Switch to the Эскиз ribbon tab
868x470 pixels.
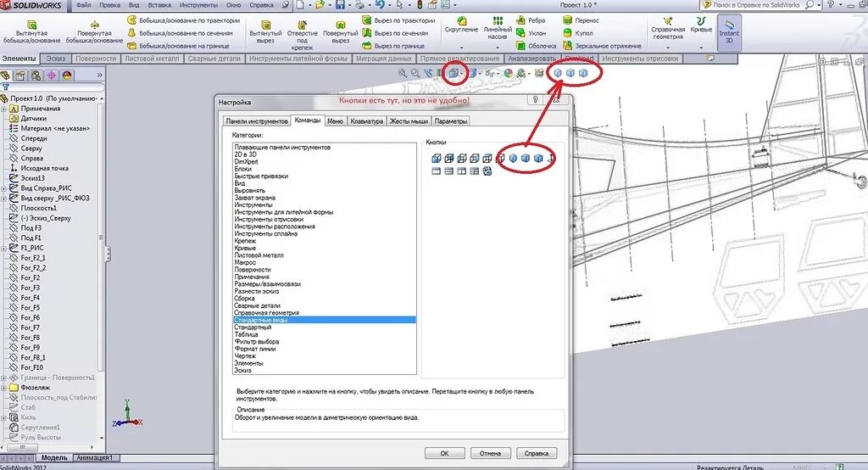click(x=55, y=59)
